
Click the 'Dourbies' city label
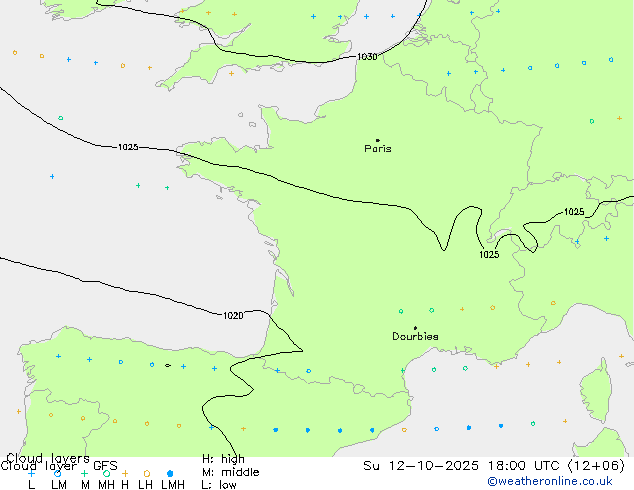415,336
